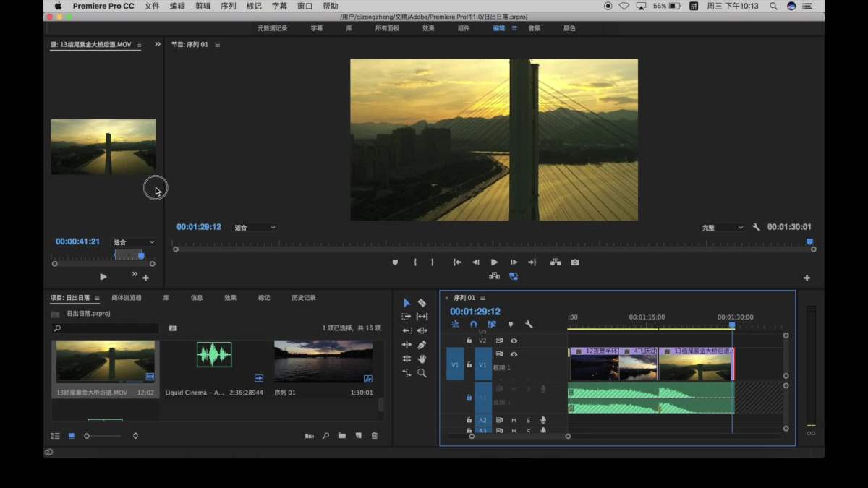Select the Razor tool in tools panel
Screen dimensions: 868x488
click(422, 303)
